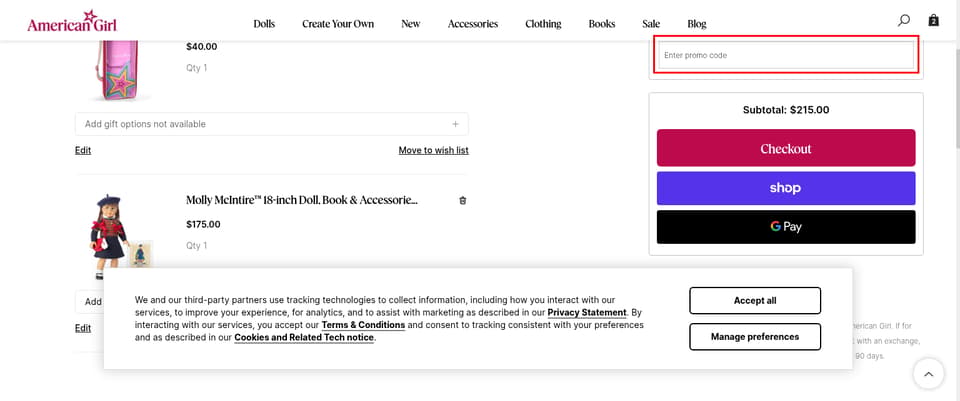Image resolution: width=960 pixels, height=401 pixels.
Task: Open Manage preferences for cookies
Action: click(755, 337)
